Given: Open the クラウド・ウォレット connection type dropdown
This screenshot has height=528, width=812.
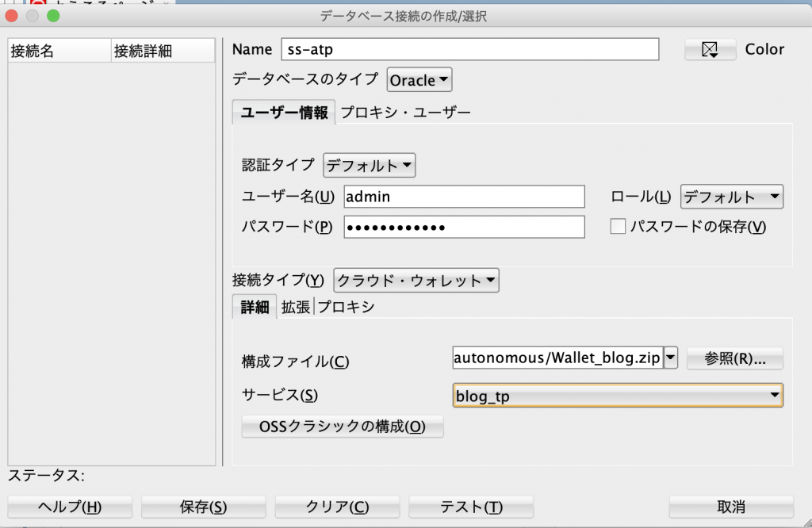Looking at the screenshot, I should pos(416,280).
